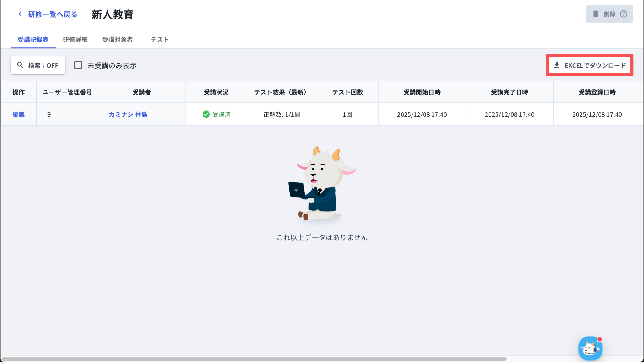Image resolution: width=644 pixels, height=362 pixels.
Task: Open the goat chat support widget
Action: (x=590, y=348)
